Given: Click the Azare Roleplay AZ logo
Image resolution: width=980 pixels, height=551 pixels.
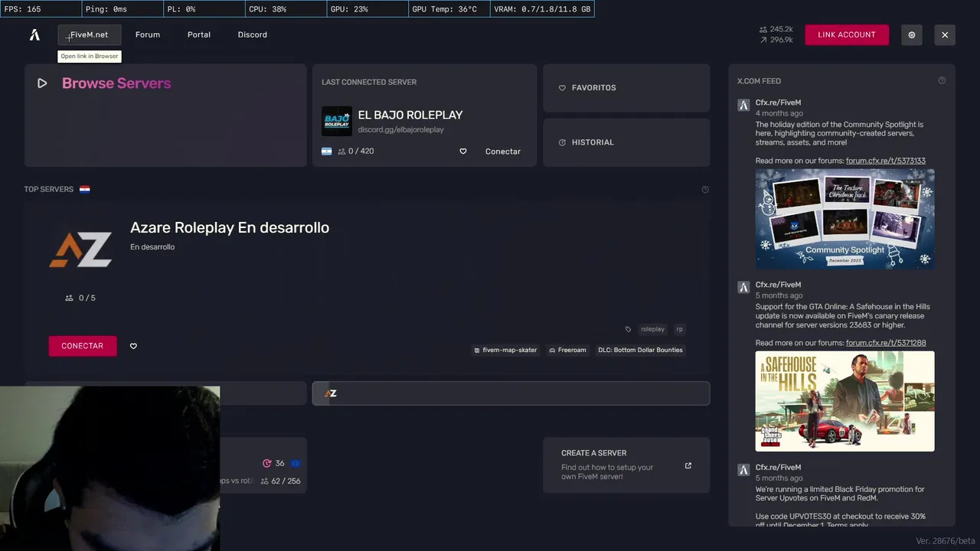Looking at the screenshot, I should coord(80,251).
